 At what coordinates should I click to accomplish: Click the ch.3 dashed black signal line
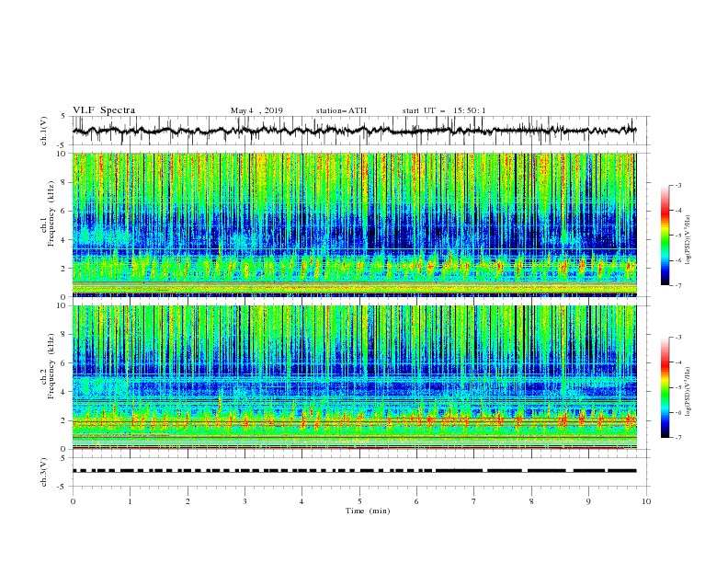coord(354,471)
